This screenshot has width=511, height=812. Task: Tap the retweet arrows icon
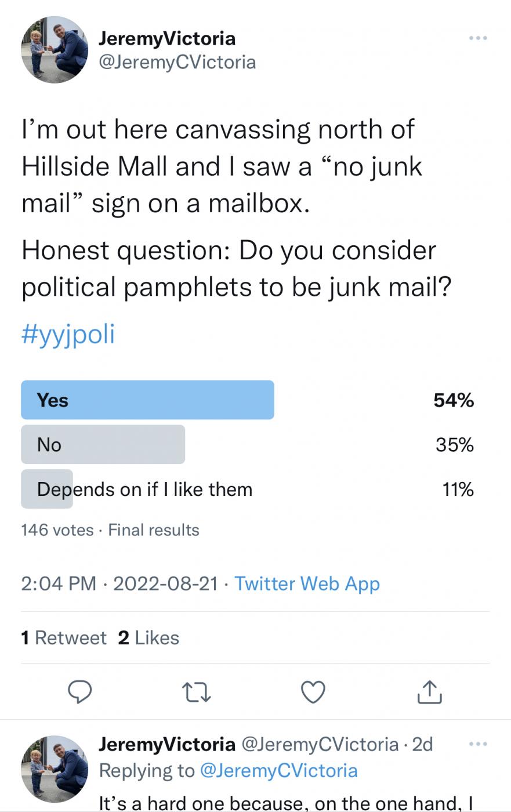[196, 692]
